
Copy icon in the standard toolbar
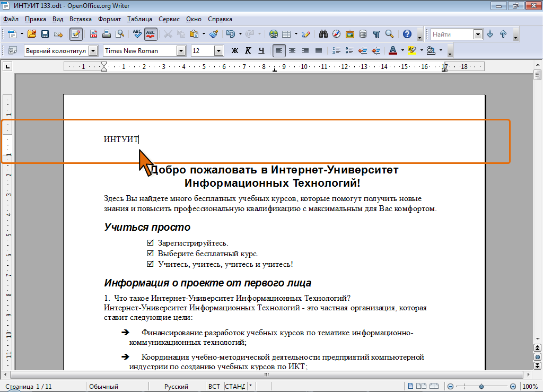181,34
